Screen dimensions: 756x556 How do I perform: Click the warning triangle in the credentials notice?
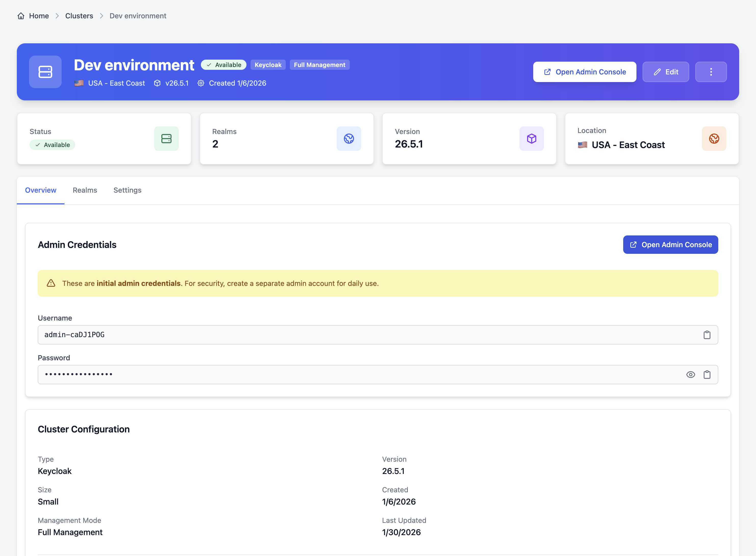point(51,283)
